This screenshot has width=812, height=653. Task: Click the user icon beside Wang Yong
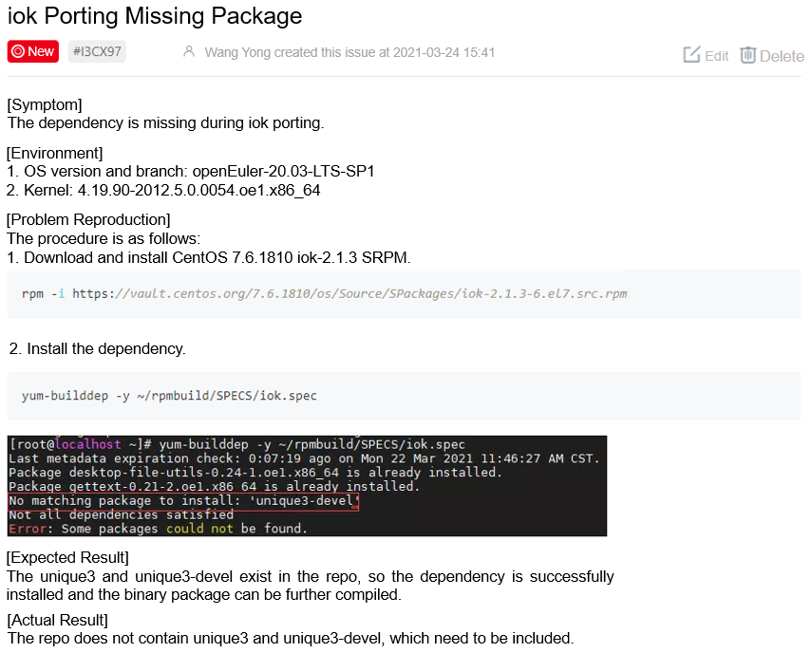[x=189, y=52]
